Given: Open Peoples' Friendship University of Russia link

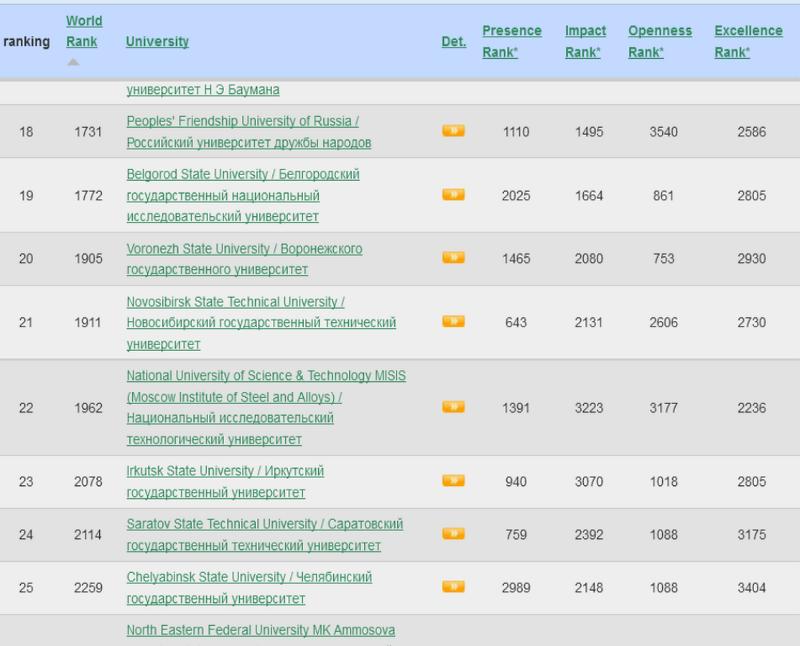Looking at the screenshot, I should click(242, 121).
